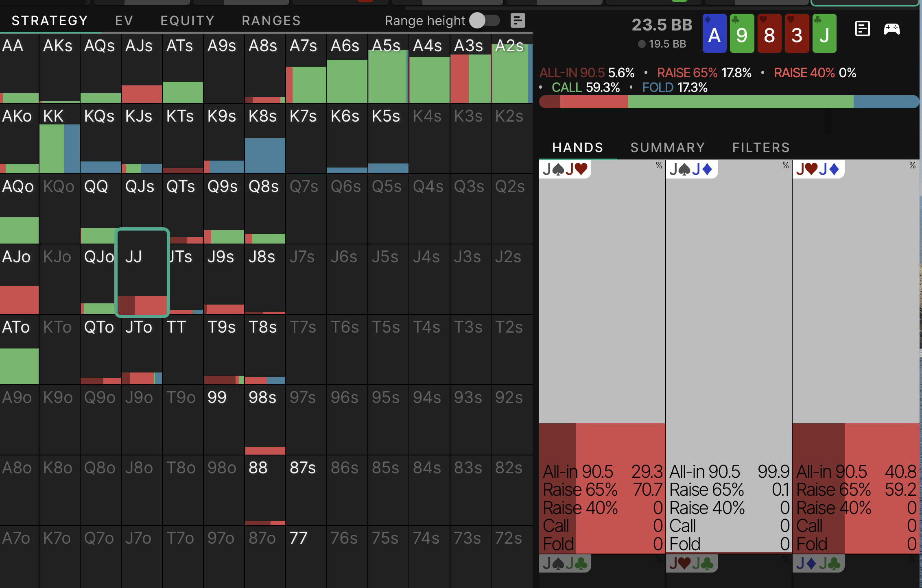This screenshot has height=588, width=922.
Task: Select the TT hand cell
Action: point(183,350)
